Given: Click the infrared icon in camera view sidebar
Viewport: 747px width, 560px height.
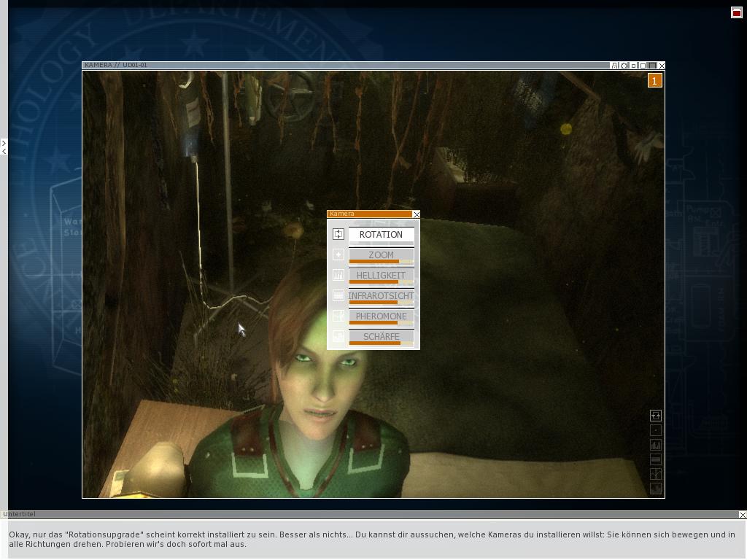Looking at the screenshot, I should click(655, 459).
